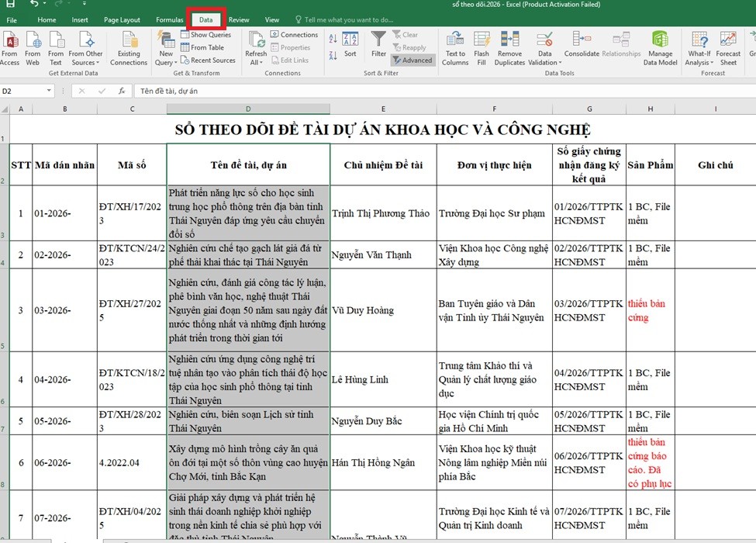The height and width of the screenshot is (543, 756).
Task: Click in the formula bar text field
Action: 444,91
